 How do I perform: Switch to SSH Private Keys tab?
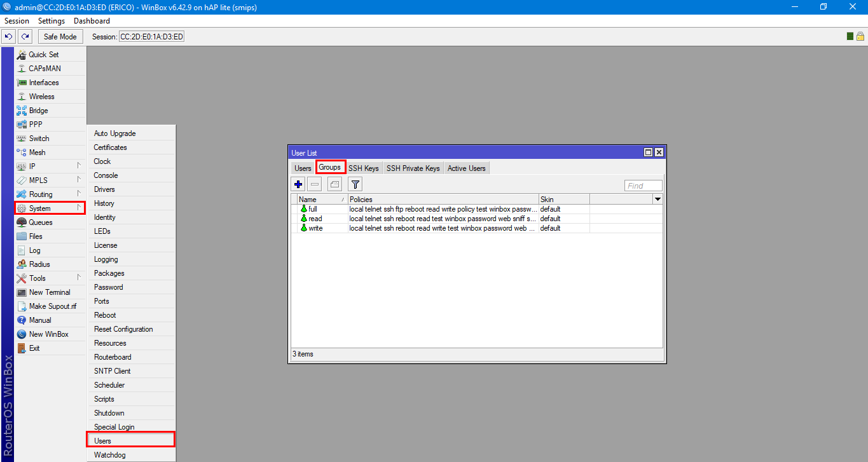click(413, 168)
